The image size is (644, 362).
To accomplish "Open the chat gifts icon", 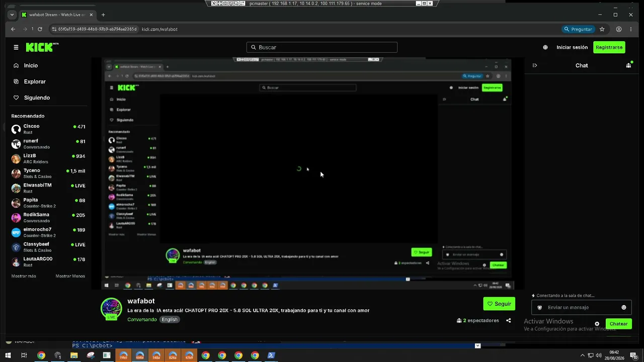I will (x=628, y=65).
